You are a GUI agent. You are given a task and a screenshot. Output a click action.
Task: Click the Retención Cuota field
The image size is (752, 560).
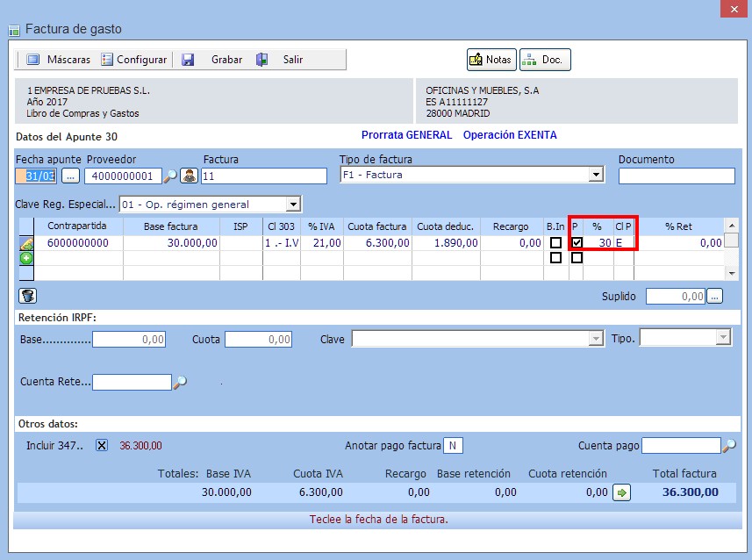259,340
